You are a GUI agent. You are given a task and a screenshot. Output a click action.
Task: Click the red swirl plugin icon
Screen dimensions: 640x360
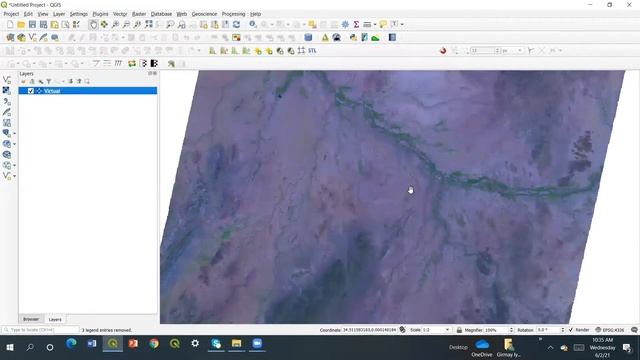click(443, 51)
